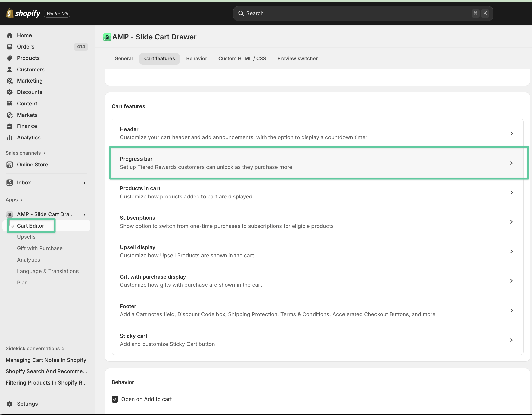Click the Orders inbox icon

(10, 47)
